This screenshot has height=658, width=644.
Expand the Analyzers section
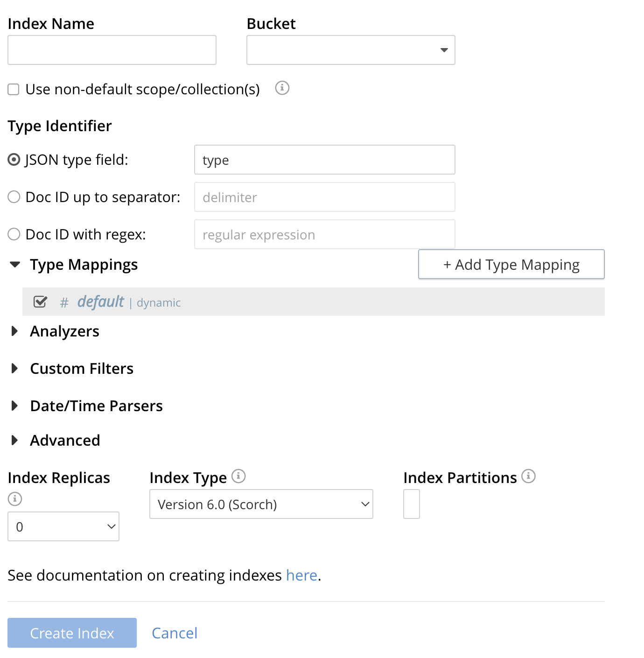click(x=15, y=331)
